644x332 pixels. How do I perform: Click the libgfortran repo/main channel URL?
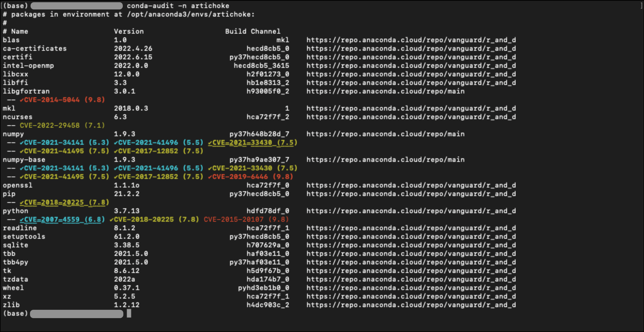tap(386, 91)
